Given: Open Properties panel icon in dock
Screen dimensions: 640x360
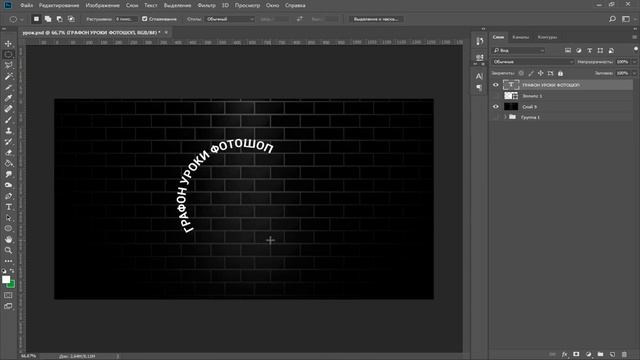Looking at the screenshot, I should coord(480,57).
